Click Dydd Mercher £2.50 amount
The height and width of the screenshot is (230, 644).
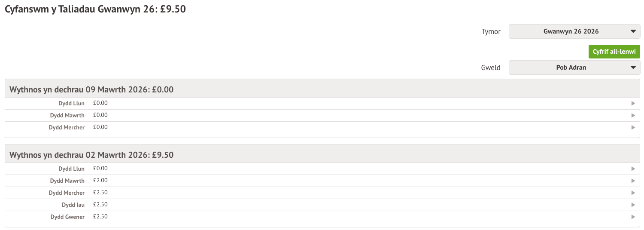click(x=100, y=193)
